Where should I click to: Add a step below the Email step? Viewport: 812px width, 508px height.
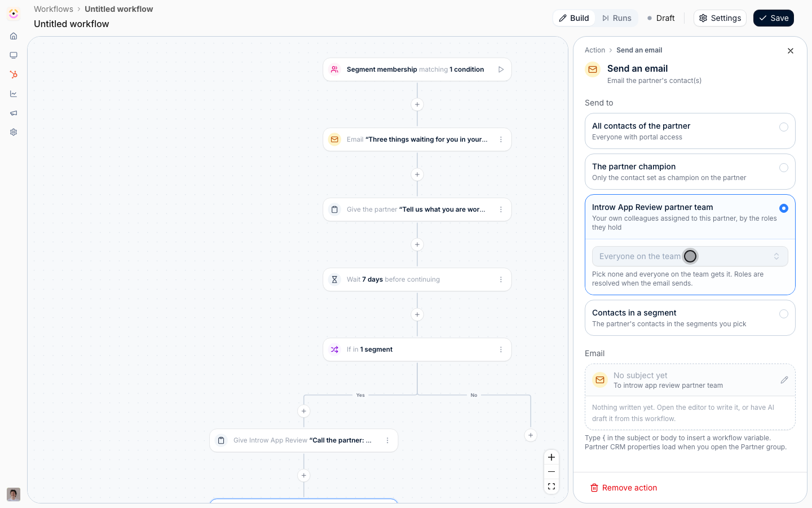(417, 174)
